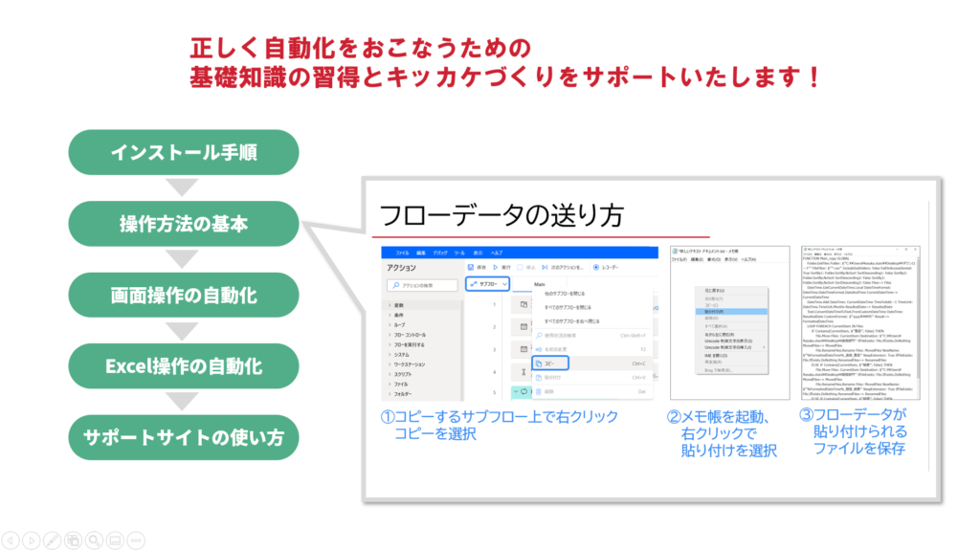This screenshot has height=551, width=980.
Task: Click the アクション panel title
Action: (401, 268)
